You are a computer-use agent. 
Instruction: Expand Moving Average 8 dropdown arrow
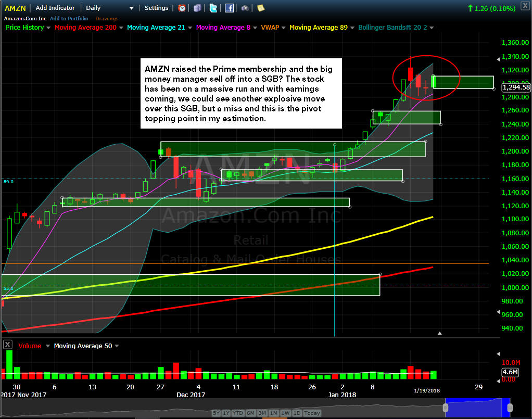click(255, 28)
